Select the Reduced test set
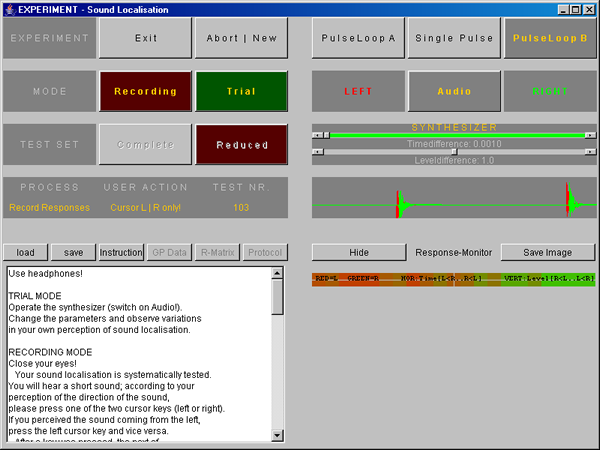The image size is (600, 450). click(x=241, y=144)
